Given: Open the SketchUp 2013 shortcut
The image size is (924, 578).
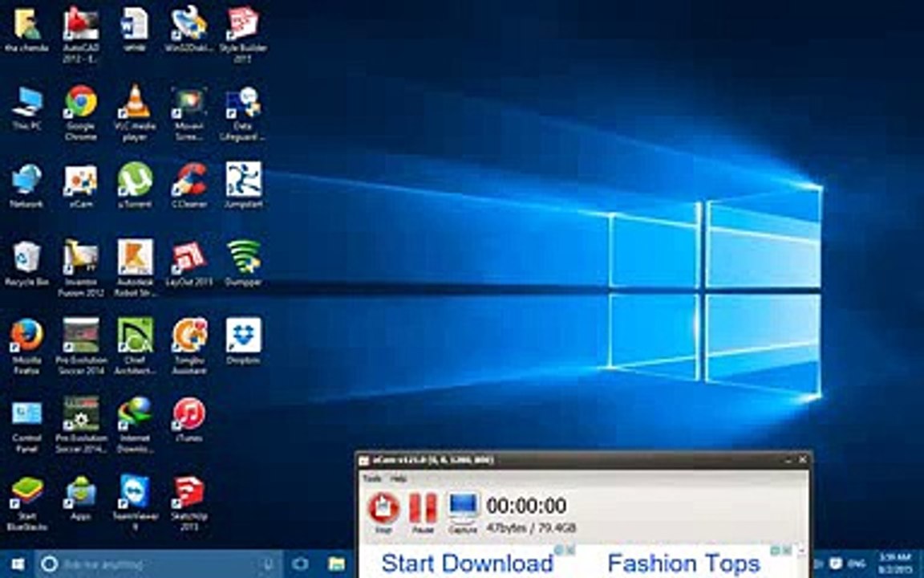Looking at the screenshot, I should (x=188, y=504).
